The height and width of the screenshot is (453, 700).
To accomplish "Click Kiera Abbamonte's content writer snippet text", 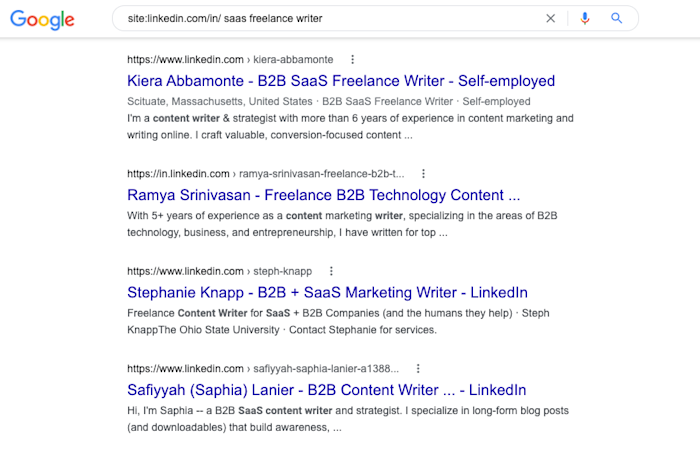I will tap(350, 126).
